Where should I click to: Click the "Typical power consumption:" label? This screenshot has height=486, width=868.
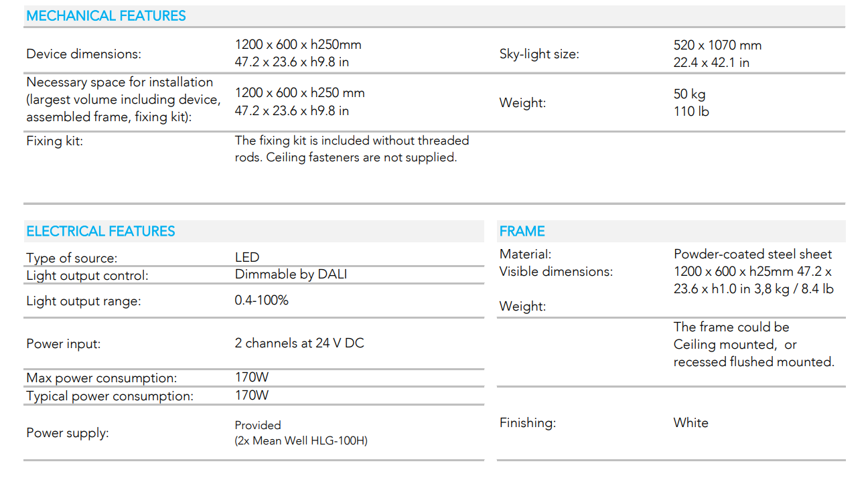click(110, 396)
